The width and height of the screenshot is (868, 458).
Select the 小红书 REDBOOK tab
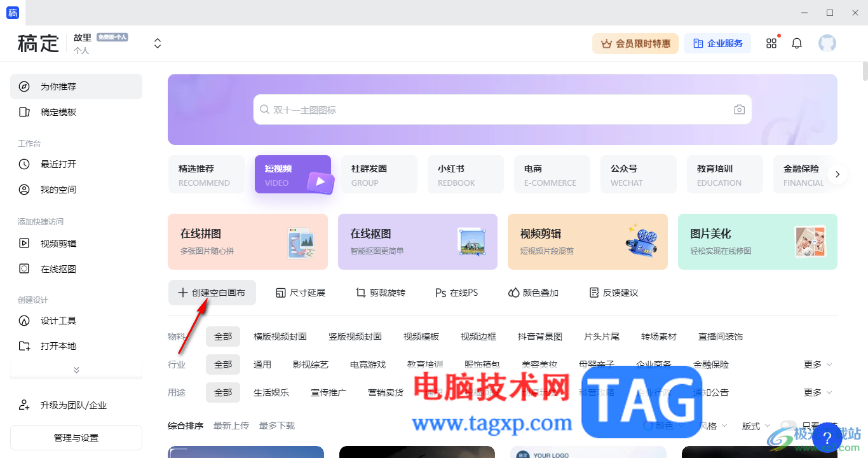coord(466,174)
